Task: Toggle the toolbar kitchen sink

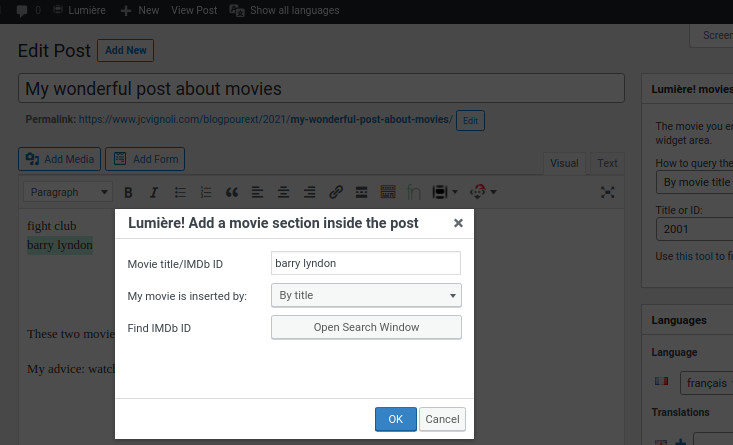Action: pyautogui.click(x=388, y=192)
